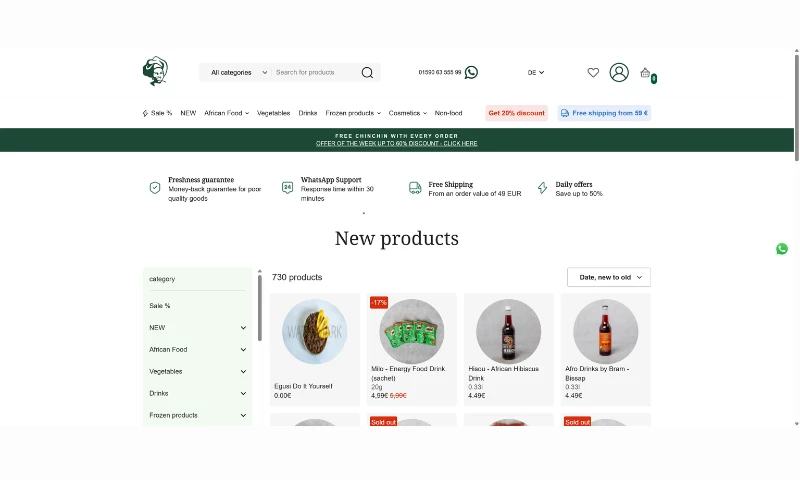Click the chef logo to go home

pyautogui.click(x=155, y=71)
